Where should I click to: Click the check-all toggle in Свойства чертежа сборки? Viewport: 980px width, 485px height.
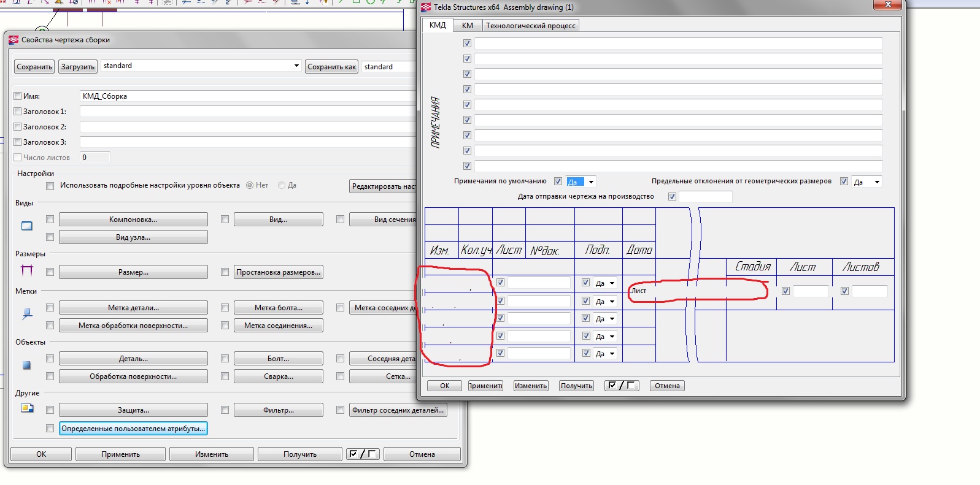click(x=363, y=454)
